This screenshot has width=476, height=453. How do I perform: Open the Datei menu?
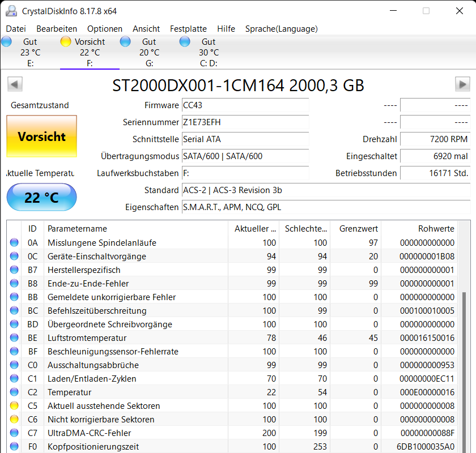pos(16,29)
